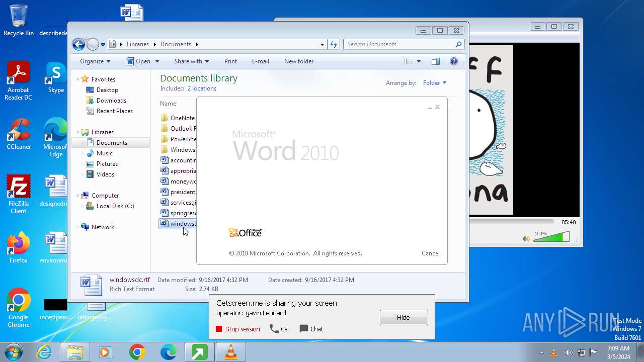Image resolution: width=644 pixels, height=362 pixels.
Task: Open CCleaner desktop icon
Action: pyautogui.click(x=19, y=134)
